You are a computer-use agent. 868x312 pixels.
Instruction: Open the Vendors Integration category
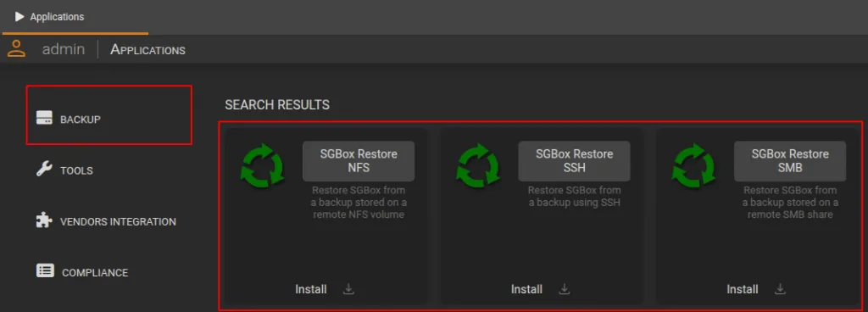tap(118, 222)
